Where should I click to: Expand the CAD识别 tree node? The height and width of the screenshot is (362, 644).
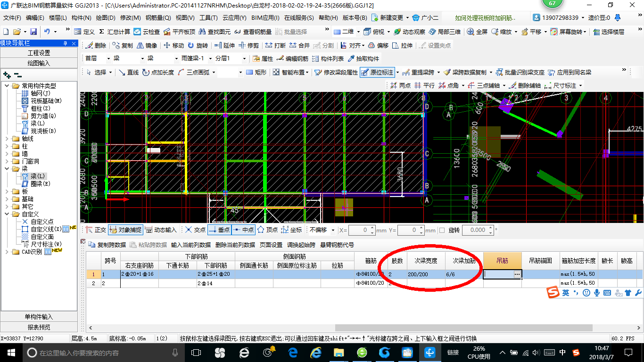7,252
